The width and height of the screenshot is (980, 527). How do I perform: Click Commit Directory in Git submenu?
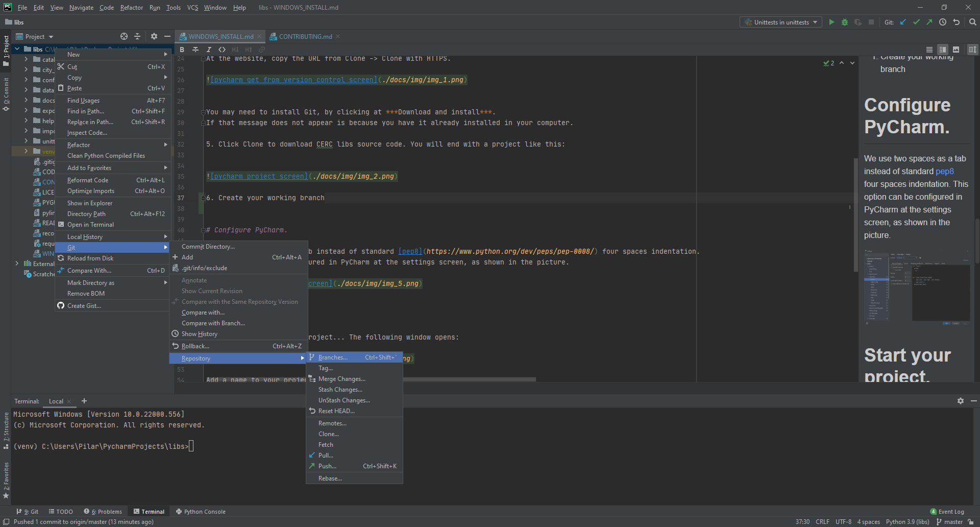pos(238,246)
